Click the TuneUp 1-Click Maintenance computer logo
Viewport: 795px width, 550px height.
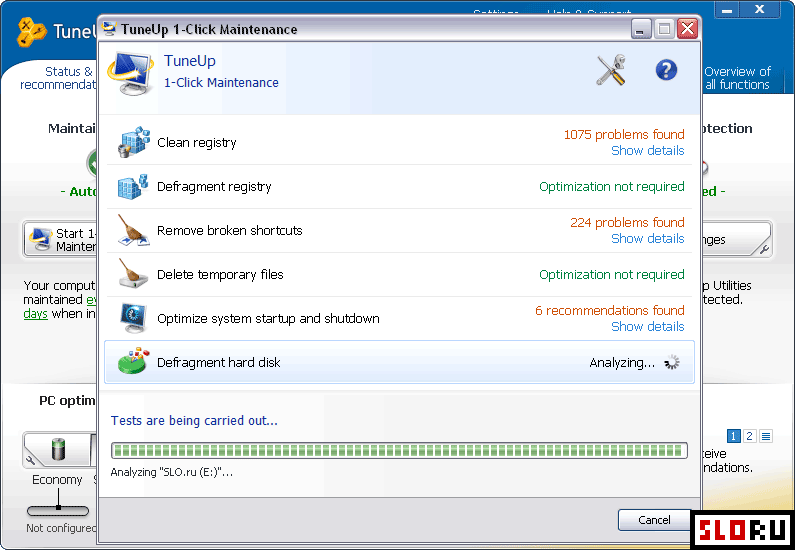tap(130, 72)
